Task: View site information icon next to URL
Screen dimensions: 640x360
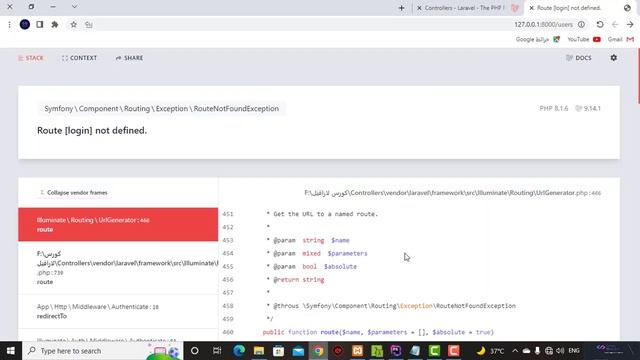Action: [x=581, y=24]
